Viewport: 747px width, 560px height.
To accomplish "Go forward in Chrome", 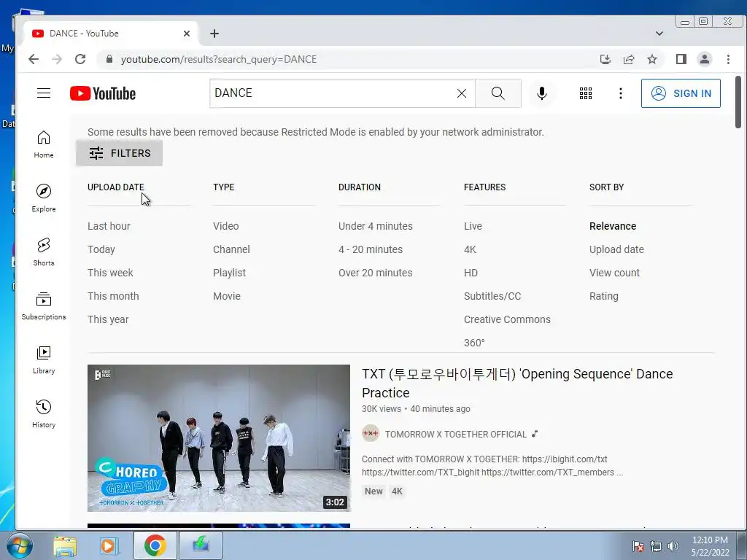I will pyautogui.click(x=57, y=59).
